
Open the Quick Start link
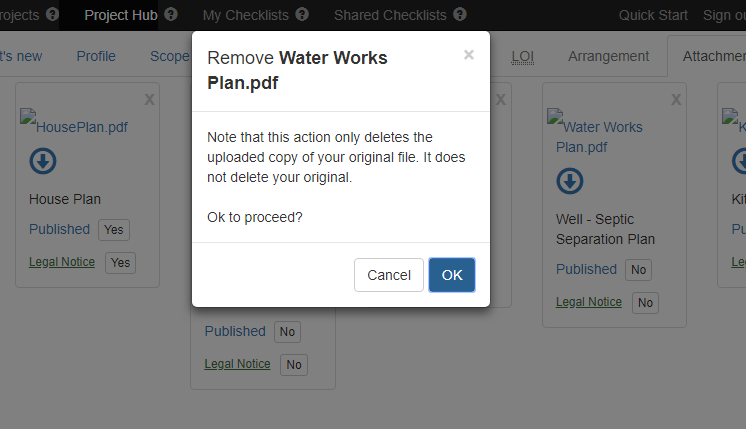[653, 15]
